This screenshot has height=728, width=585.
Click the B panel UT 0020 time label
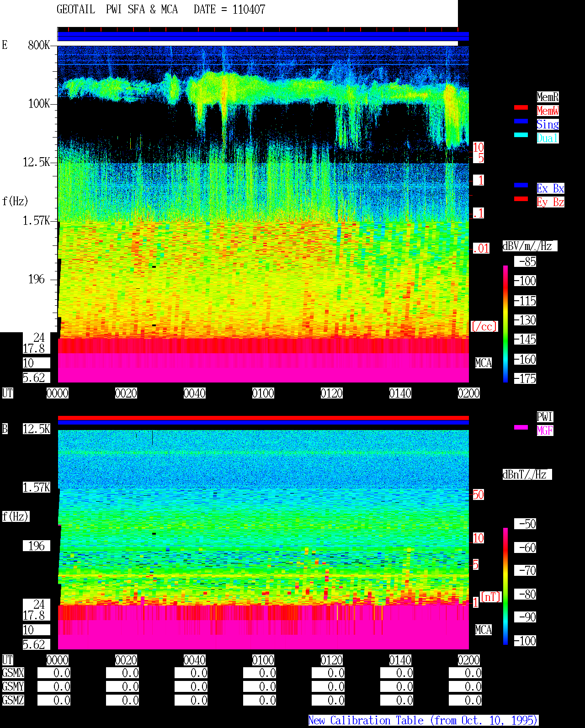(126, 660)
